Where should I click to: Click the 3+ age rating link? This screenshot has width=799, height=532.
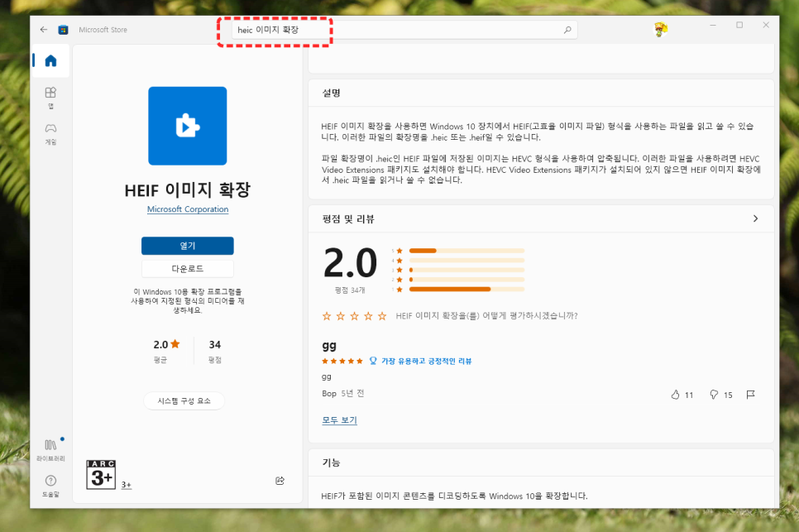(127, 485)
